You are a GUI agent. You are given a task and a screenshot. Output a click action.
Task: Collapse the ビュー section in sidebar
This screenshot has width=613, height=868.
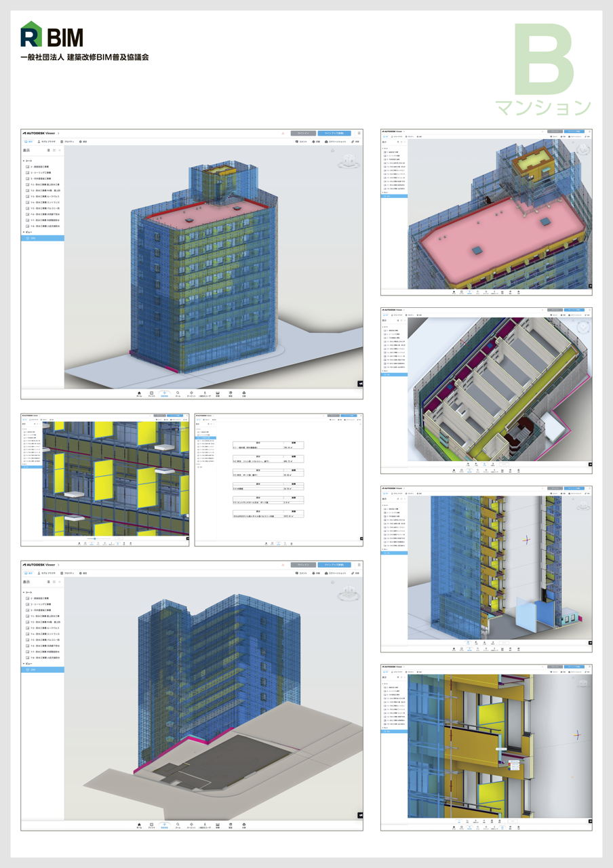(24, 232)
